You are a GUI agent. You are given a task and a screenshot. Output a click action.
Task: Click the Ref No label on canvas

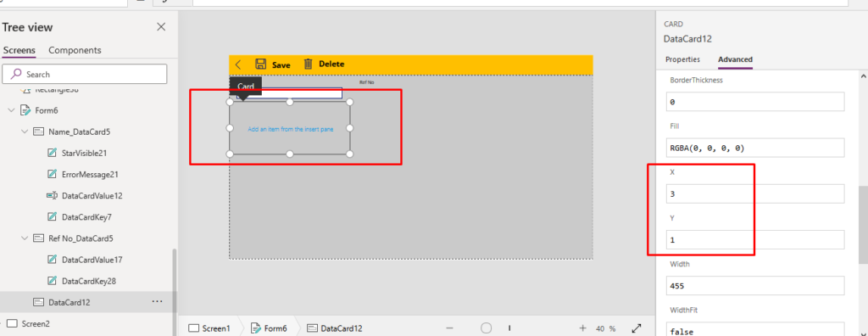tap(366, 82)
